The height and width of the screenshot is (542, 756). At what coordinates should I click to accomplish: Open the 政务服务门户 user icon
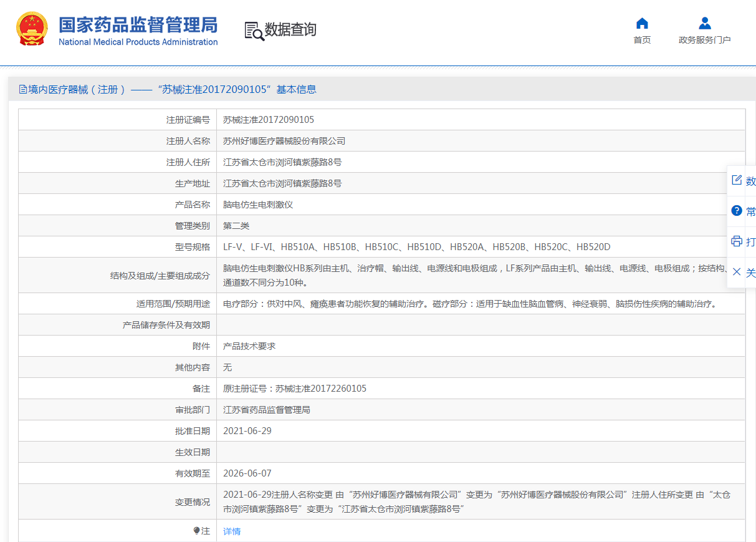[x=705, y=24]
